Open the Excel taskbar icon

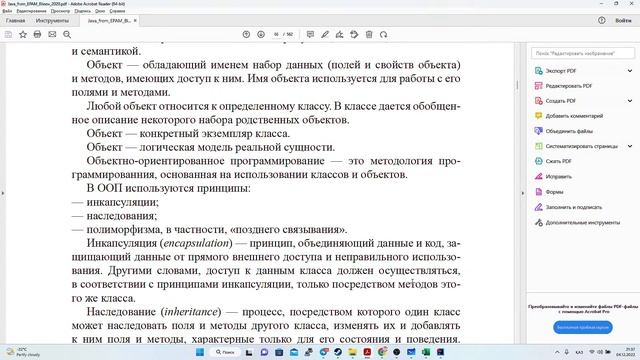point(426,352)
